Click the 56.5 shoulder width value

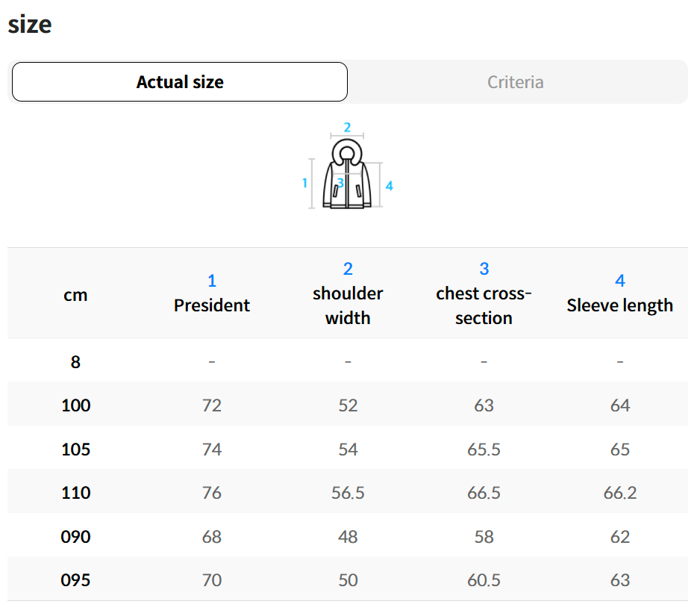(x=348, y=493)
